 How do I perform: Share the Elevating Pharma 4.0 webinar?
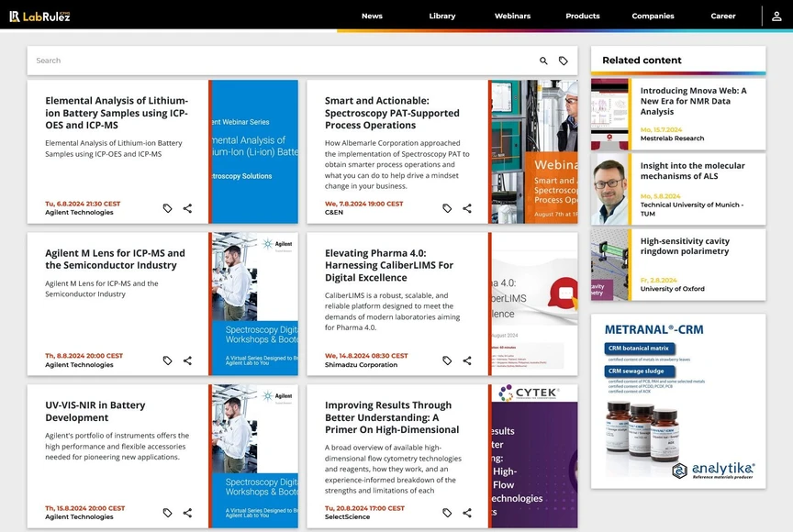tap(467, 360)
